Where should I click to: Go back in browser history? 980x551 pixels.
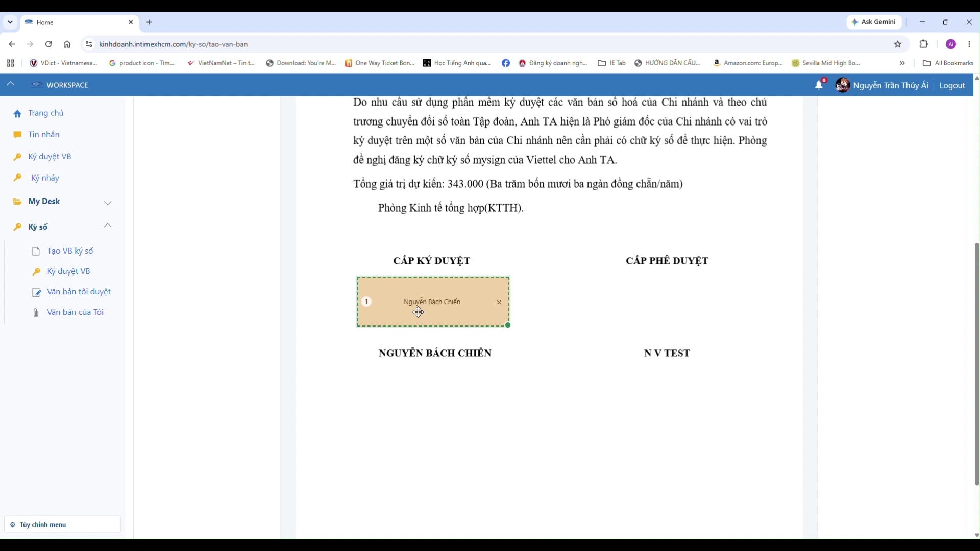tap(12, 44)
